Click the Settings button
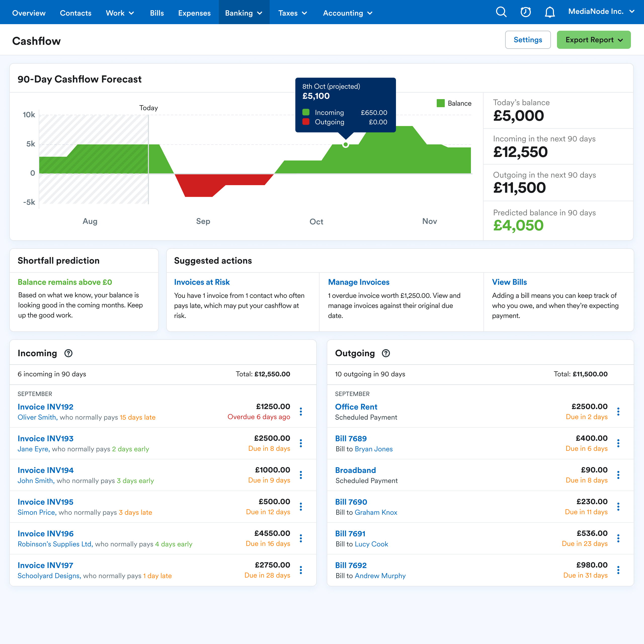This screenshot has height=644, width=644. coord(528,40)
